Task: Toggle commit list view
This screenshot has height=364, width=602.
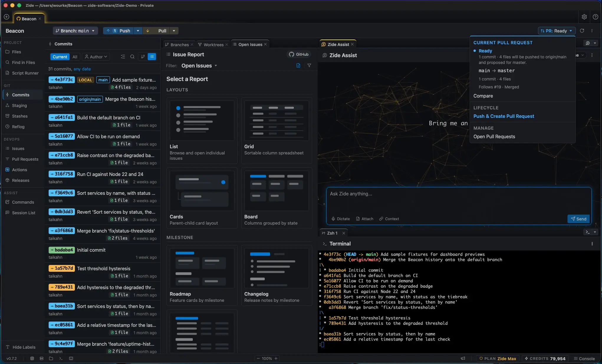Action: click(152, 57)
